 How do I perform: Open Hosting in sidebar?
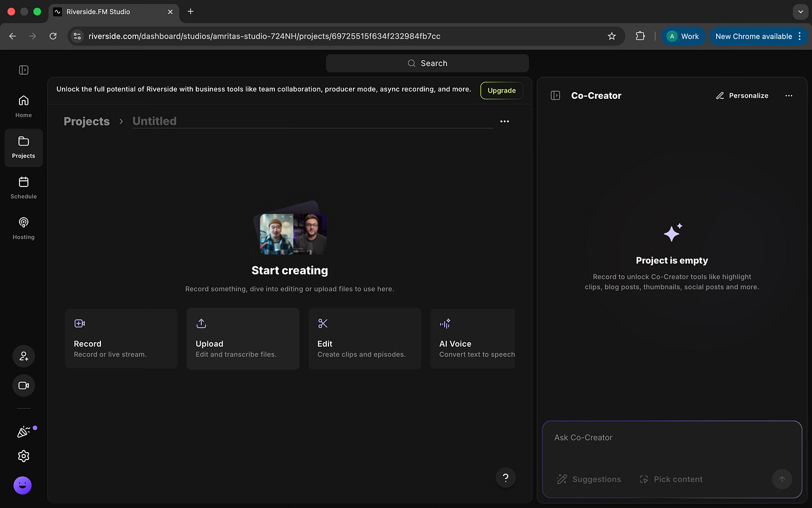coord(23,229)
